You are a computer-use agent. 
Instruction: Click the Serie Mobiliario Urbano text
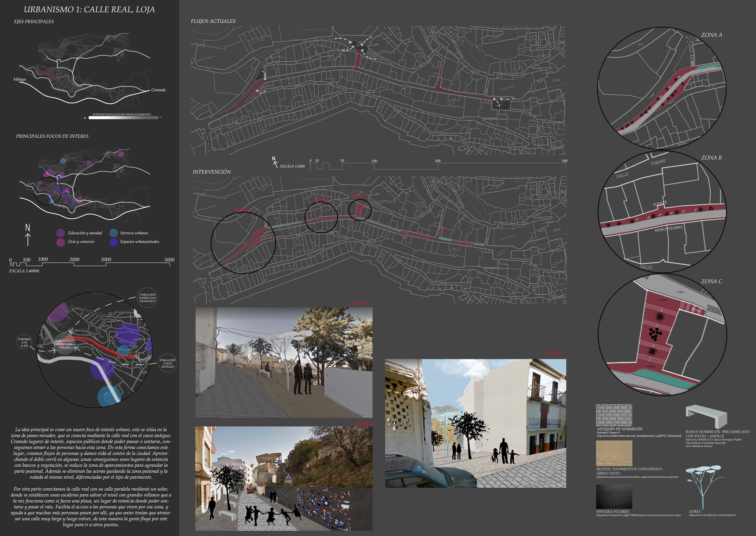click(699, 446)
